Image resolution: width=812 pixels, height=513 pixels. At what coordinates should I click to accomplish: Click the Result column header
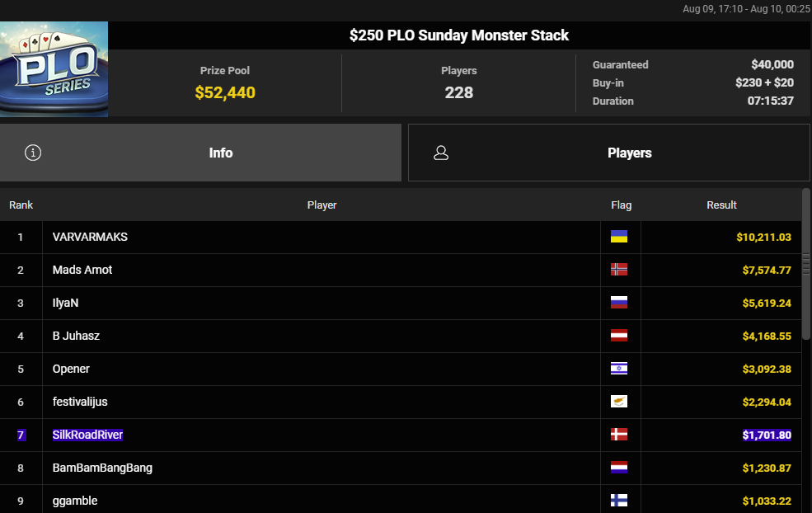click(721, 205)
